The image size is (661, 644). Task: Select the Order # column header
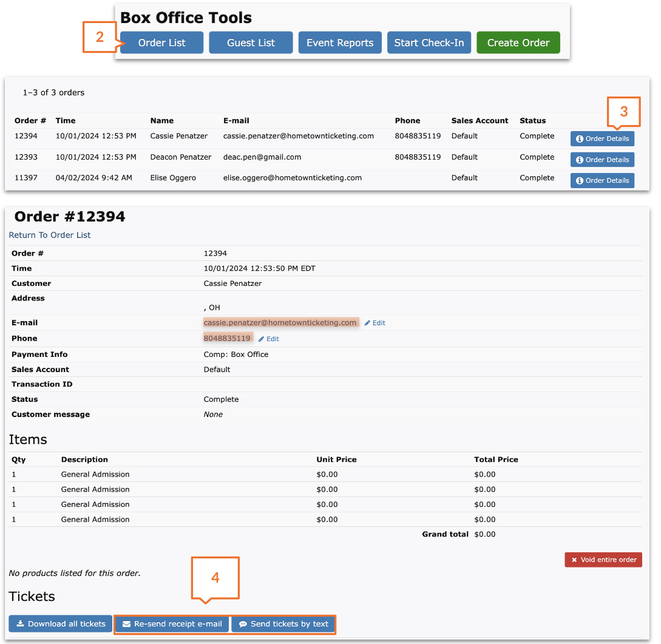tap(30, 120)
